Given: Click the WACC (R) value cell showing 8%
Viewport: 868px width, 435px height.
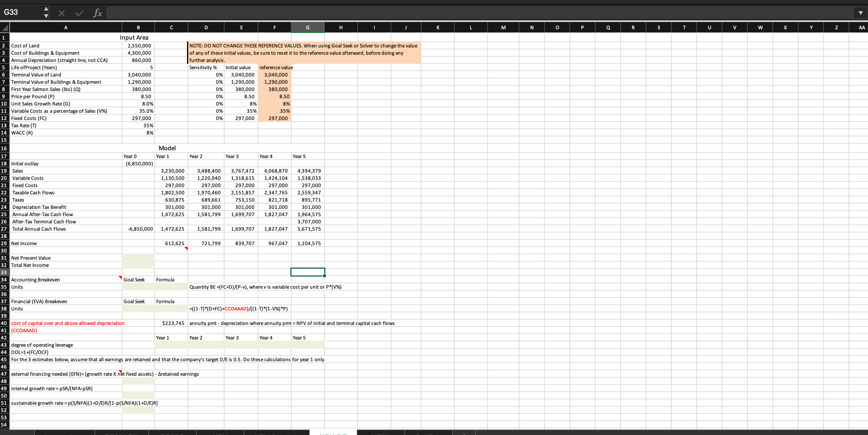Looking at the screenshot, I should pyautogui.click(x=138, y=133).
